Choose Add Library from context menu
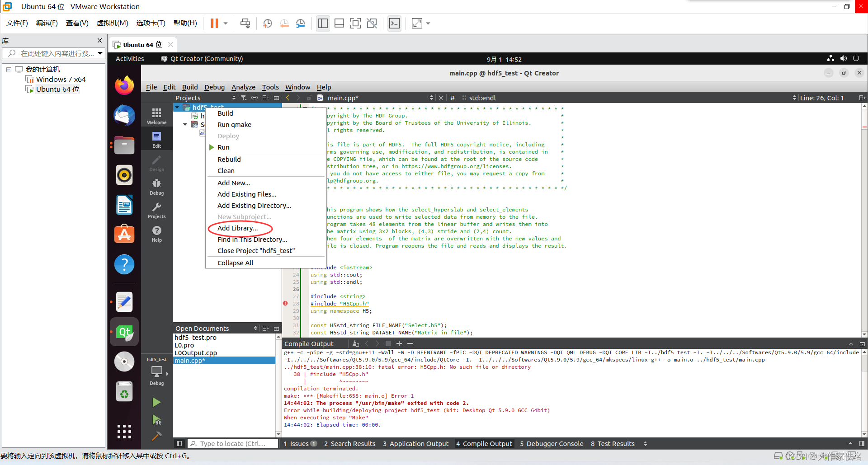Viewport: 868px width, 465px height. [x=237, y=228]
